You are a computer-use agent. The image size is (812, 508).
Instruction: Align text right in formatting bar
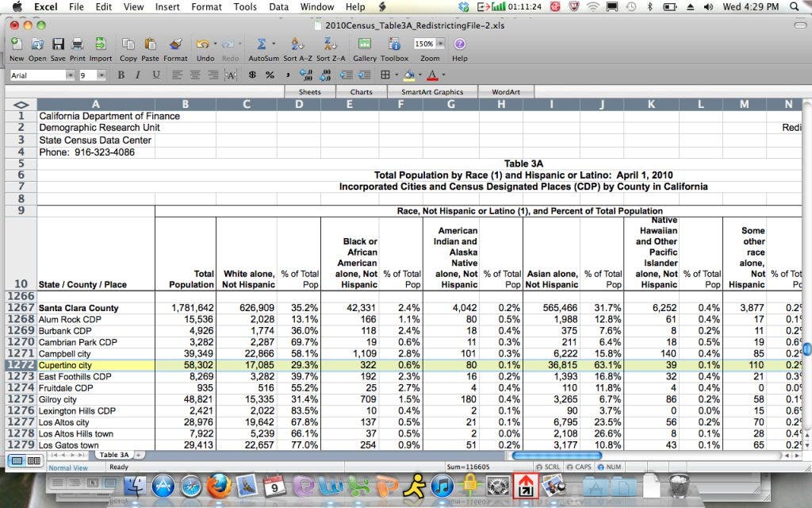coord(213,75)
